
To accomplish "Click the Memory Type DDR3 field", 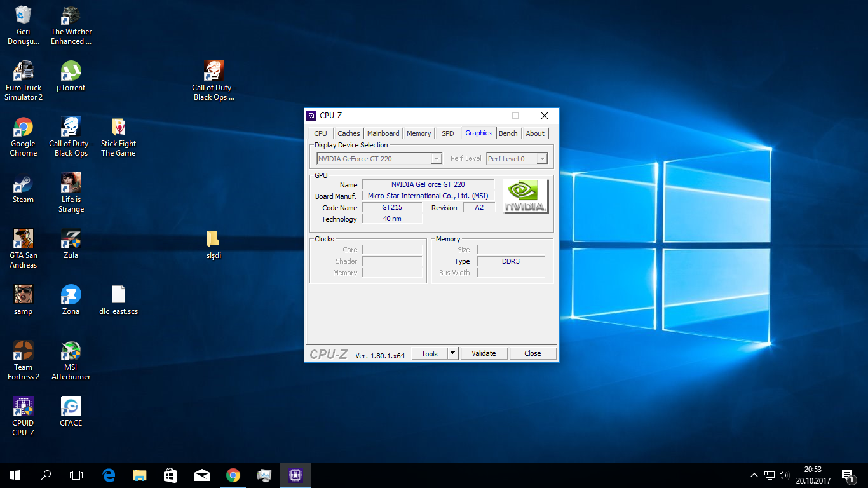I will point(511,261).
